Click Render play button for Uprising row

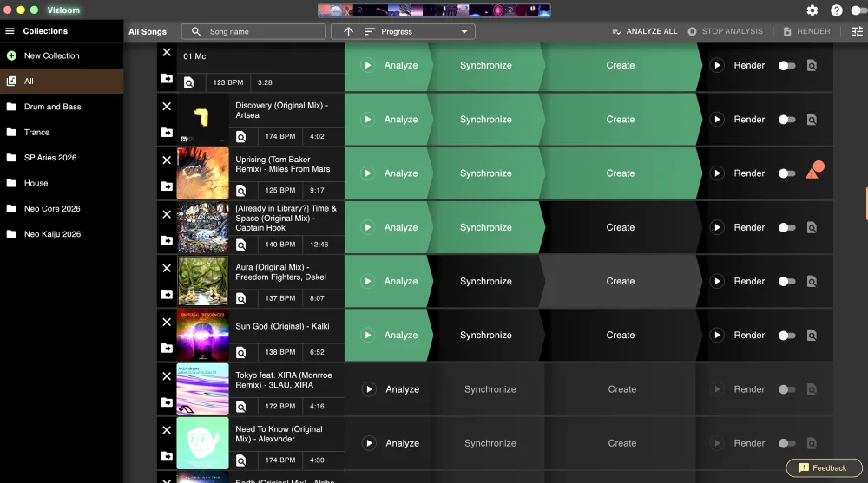click(718, 173)
